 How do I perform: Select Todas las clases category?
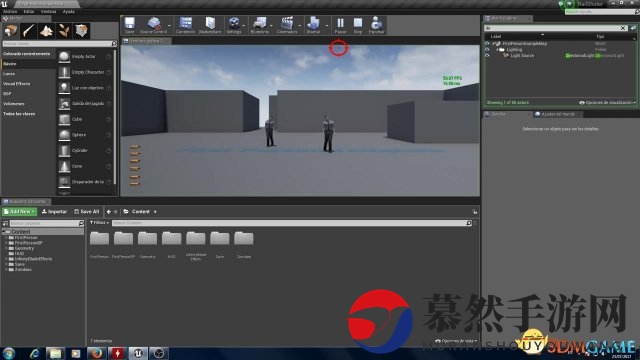[28, 114]
